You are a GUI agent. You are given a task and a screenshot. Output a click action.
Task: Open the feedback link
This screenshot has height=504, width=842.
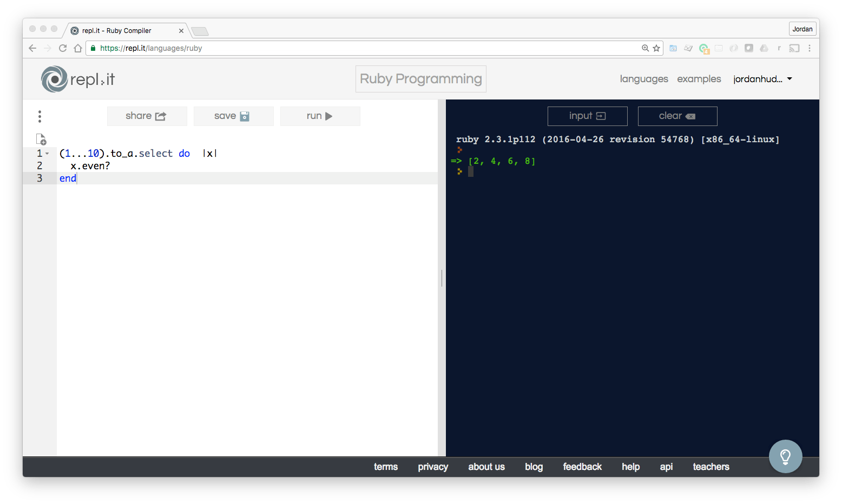[x=582, y=467]
